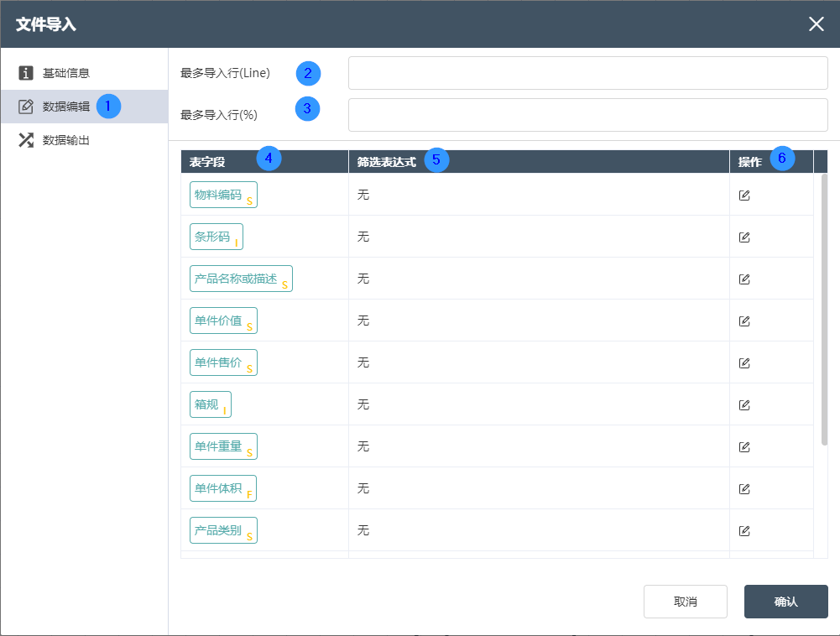Viewport: 840px width, 636px height.
Task: Click the table's vertical scrollbar
Action: point(824,310)
